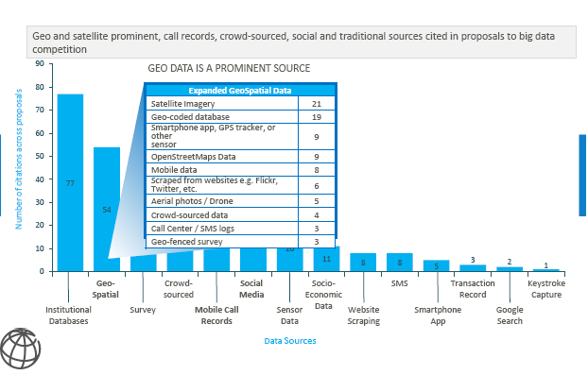Select the 'Smartphone app, GPS tracker' row text
Screen dimensions: 588x375
(213, 136)
